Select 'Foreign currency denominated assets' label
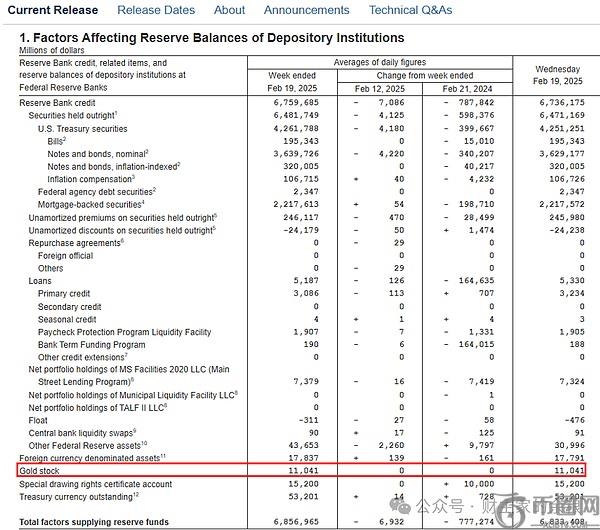Screen dimensions: 600x530 (x=93, y=458)
